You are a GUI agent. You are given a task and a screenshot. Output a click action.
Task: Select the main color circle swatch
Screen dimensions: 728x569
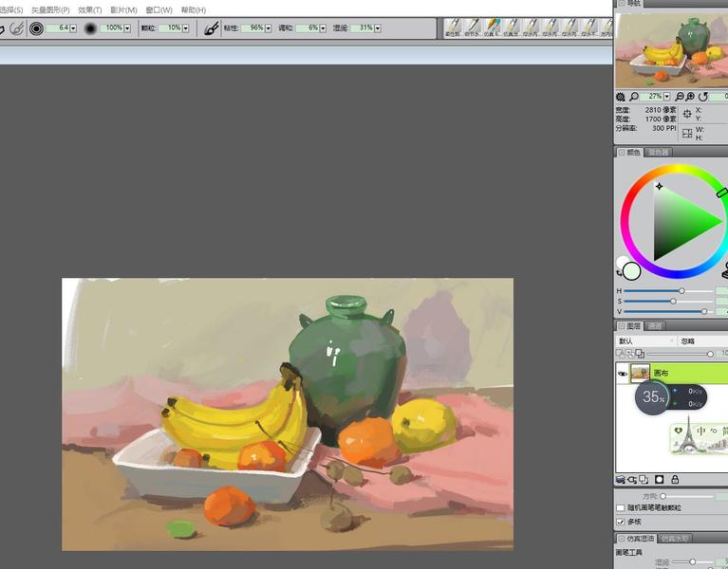632,271
